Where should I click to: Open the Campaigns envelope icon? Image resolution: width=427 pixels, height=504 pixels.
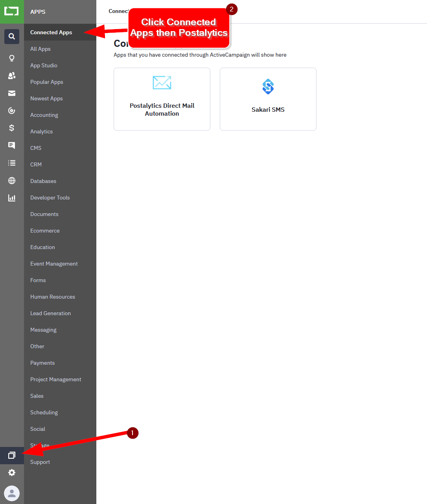tap(12, 93)
